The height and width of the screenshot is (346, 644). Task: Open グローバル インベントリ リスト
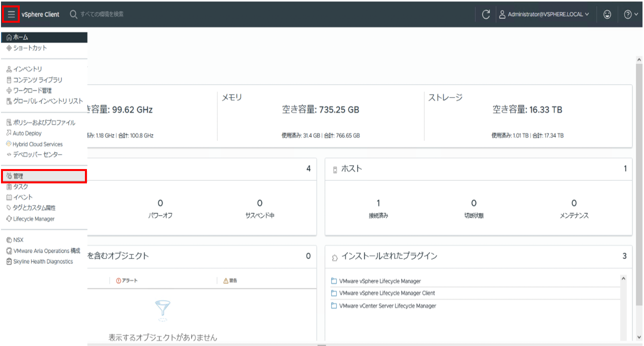coord(44,101)
